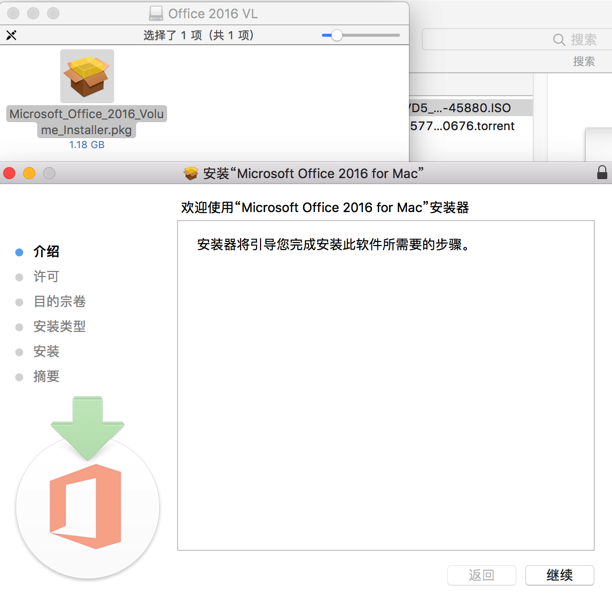Image resolution: width=612 pixels, height=599 pixels.
Task: Click the disk icon beside Office 2016 VL title
Action: tap(156, 13)
